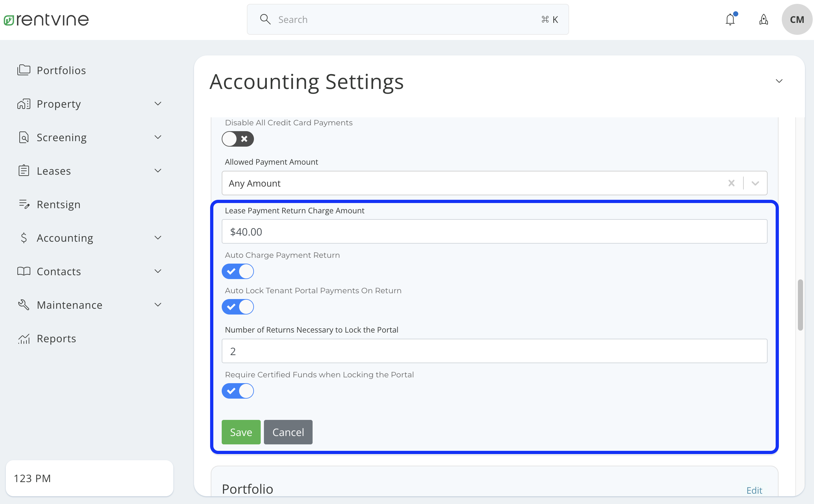814x504 pixels.
Task: Click the notifications bell icon
Action: (730, 20)
